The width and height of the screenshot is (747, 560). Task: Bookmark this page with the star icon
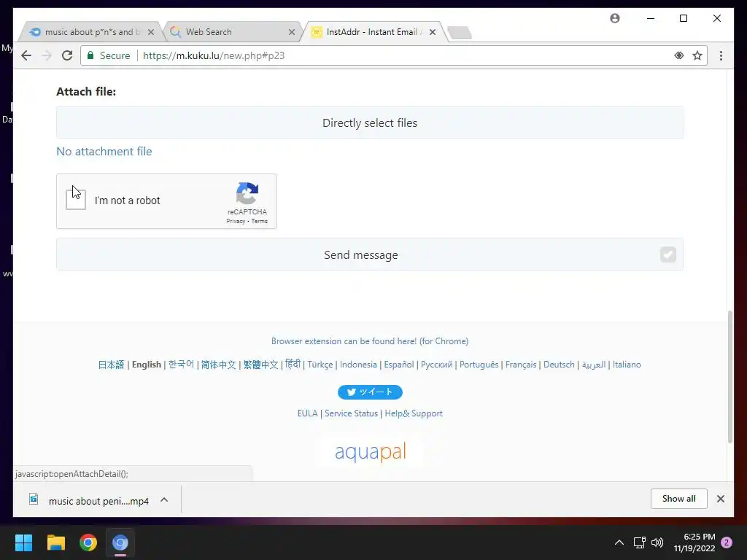coord(697,55)
